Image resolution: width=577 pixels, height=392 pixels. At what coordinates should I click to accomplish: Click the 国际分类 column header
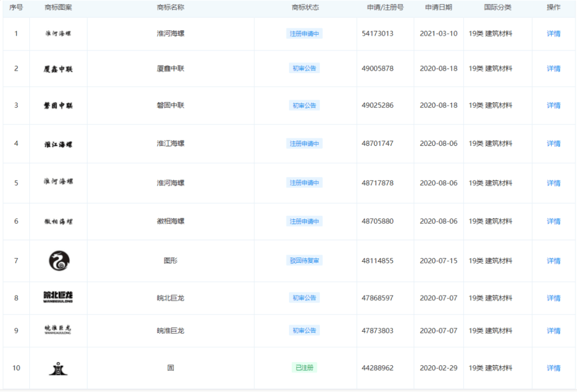497,7
